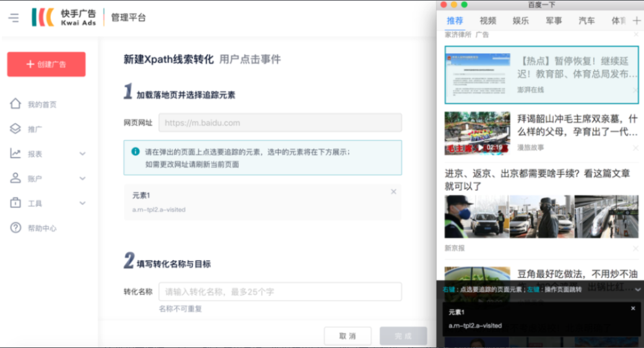Click the 完成 button

[403, 336]
